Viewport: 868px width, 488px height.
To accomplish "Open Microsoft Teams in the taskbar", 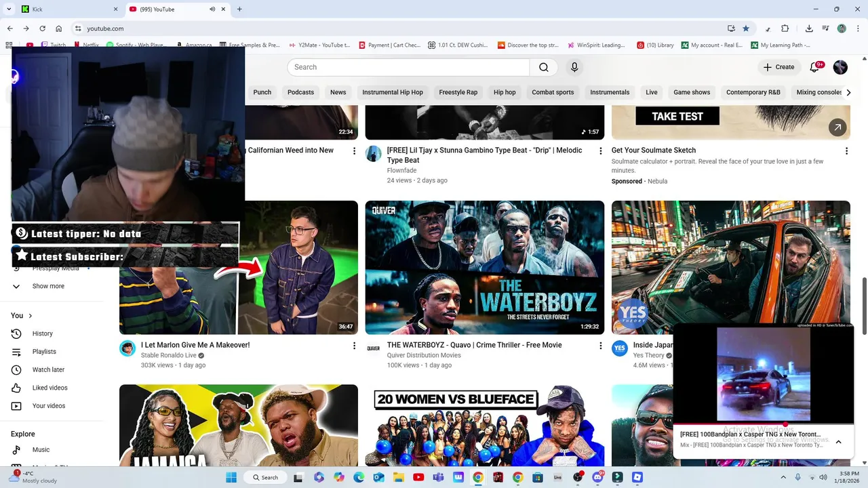I will (x=438, y=477).
